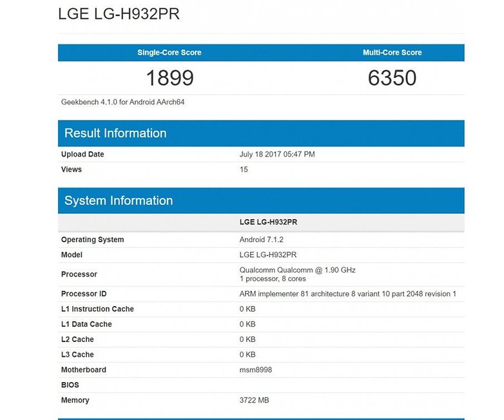This screenshot has width=504, height=420.
Task: Select the L1 Data Cache label
Action: (x=86, y=324)
